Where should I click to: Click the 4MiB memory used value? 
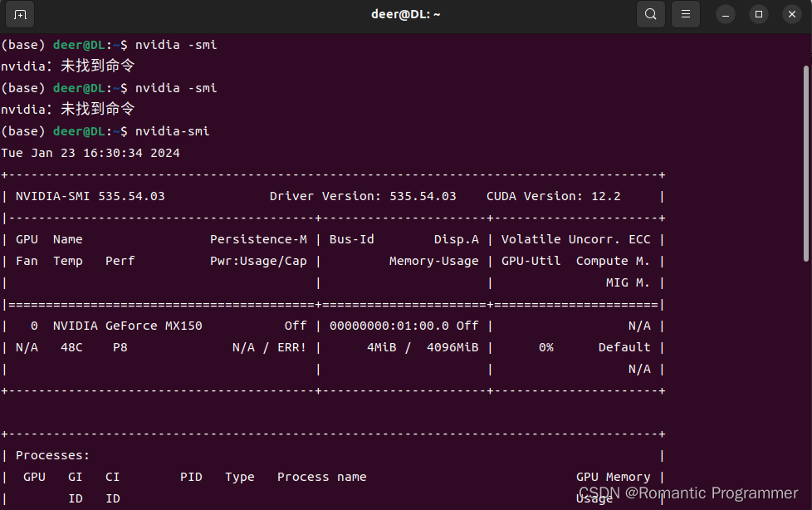pyautogui.click(x=381, y=347)
